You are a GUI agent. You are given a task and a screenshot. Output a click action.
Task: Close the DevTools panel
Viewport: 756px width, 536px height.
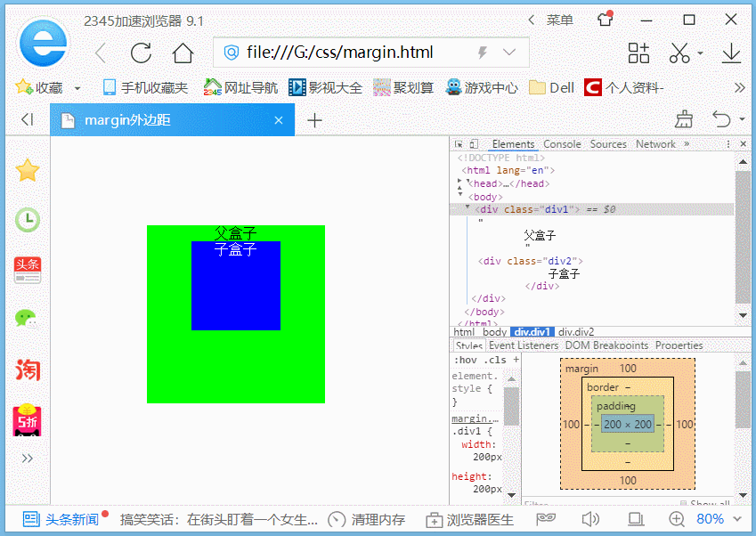click(743, 144)
